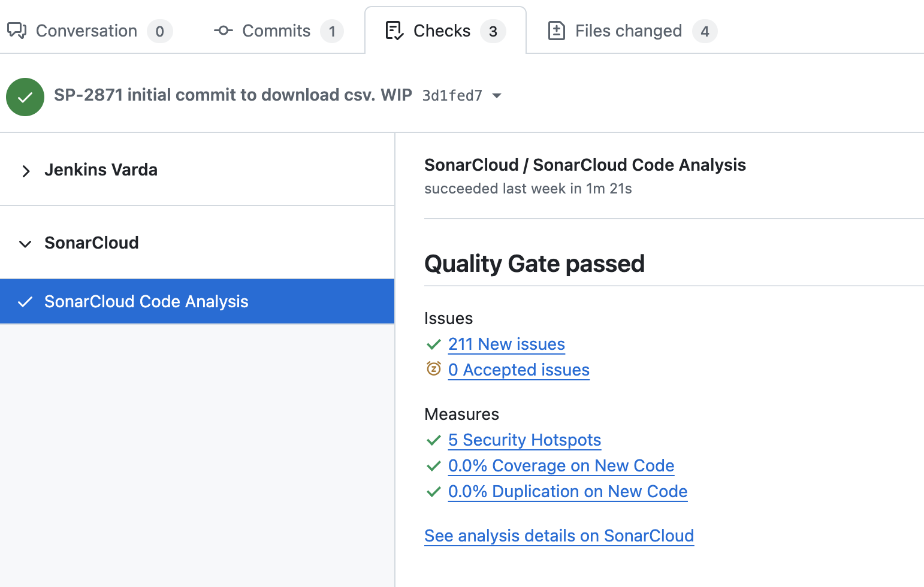
Task: Open 0.0% Duplication on New Code link
Action: click(567, 491)
